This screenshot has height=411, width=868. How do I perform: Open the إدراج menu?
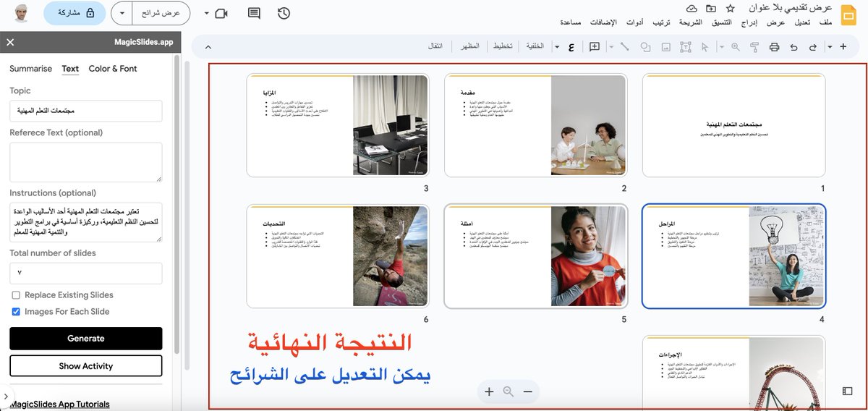point(750,22)
